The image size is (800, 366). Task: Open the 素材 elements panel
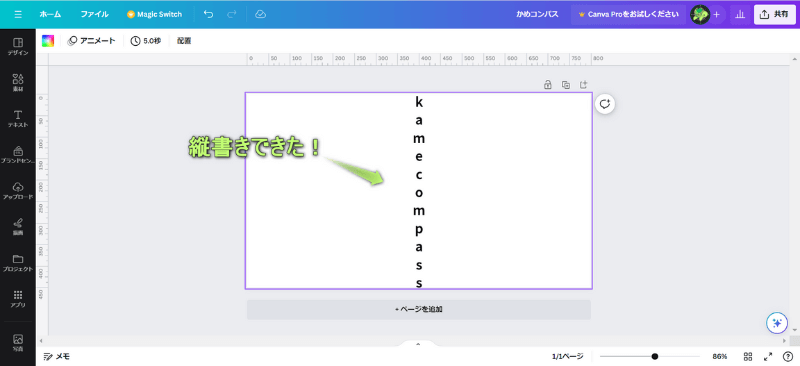click(18, 83)
